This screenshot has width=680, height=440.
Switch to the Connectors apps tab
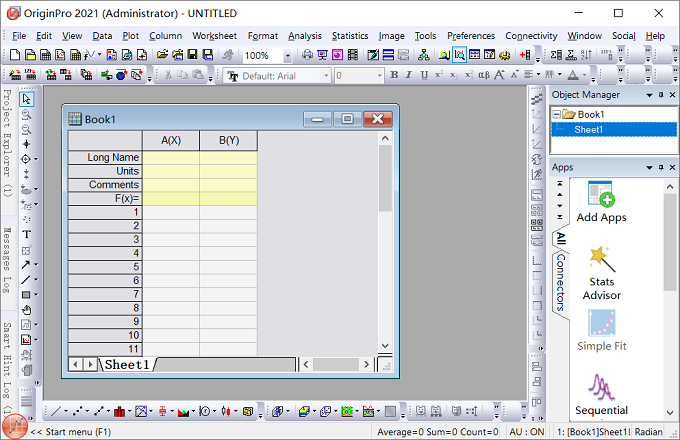point(561,283)
